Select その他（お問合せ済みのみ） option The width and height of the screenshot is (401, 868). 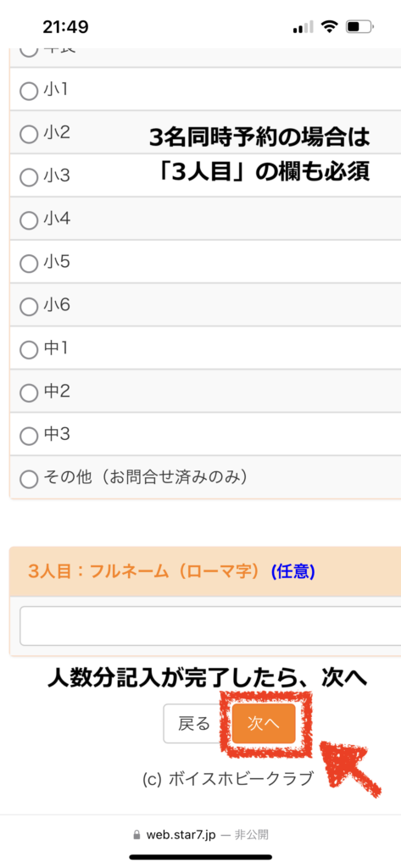click(x=28, y=478)
